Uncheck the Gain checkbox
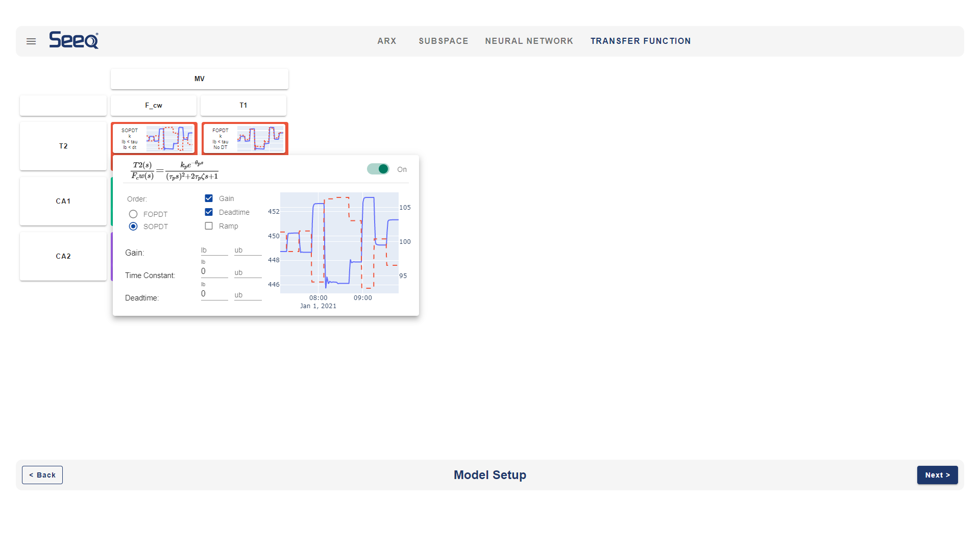Viewport: 980px width, 551px height. click(x=209, y=198)
